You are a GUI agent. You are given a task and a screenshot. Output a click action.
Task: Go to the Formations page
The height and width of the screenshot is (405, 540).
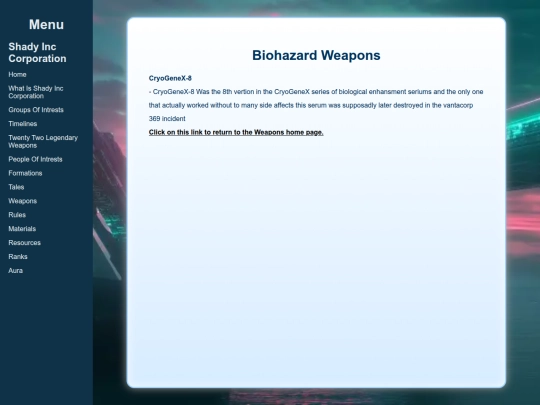[25, 173]
